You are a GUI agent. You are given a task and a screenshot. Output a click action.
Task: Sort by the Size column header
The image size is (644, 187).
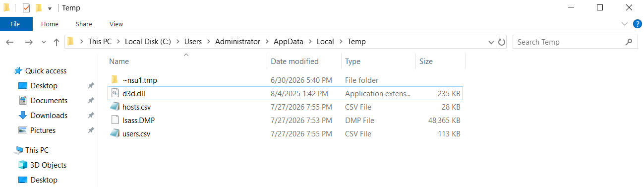click(x=426, y=62)
